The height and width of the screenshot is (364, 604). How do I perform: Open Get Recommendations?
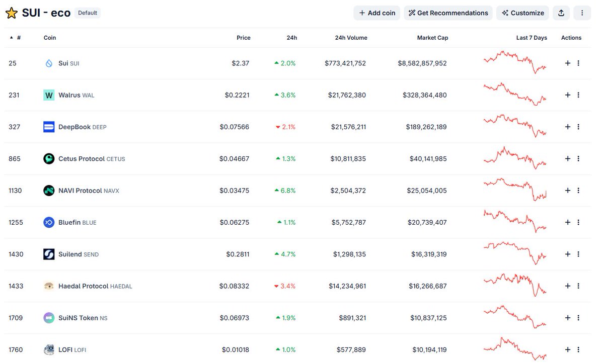click(448, 13)
